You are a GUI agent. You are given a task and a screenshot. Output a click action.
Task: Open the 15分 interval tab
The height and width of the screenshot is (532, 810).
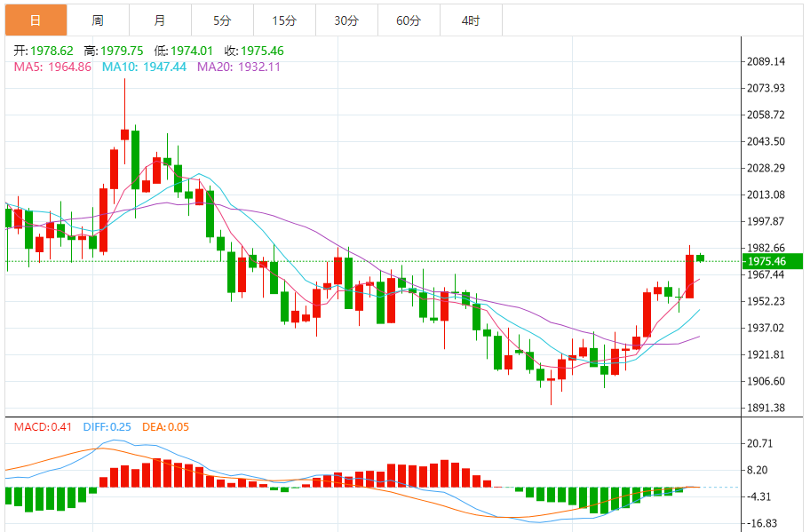pyautogui.click(x=284, y=20)
